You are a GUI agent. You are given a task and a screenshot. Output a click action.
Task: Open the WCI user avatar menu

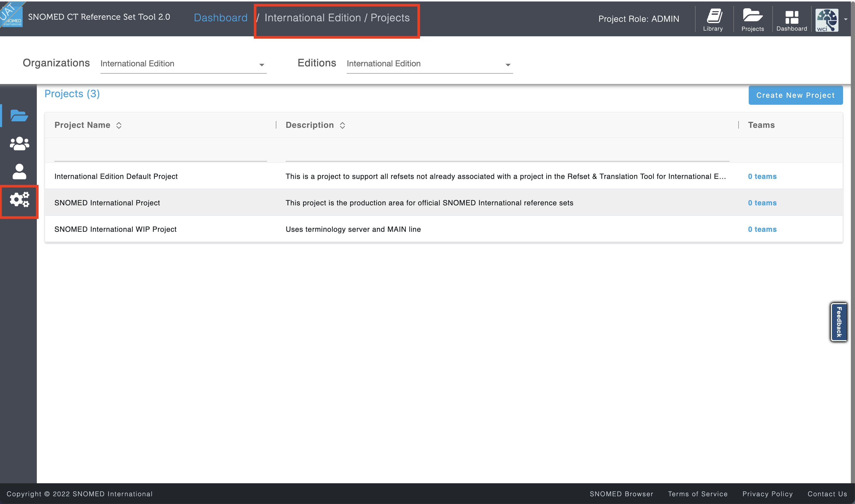[827, 20]
